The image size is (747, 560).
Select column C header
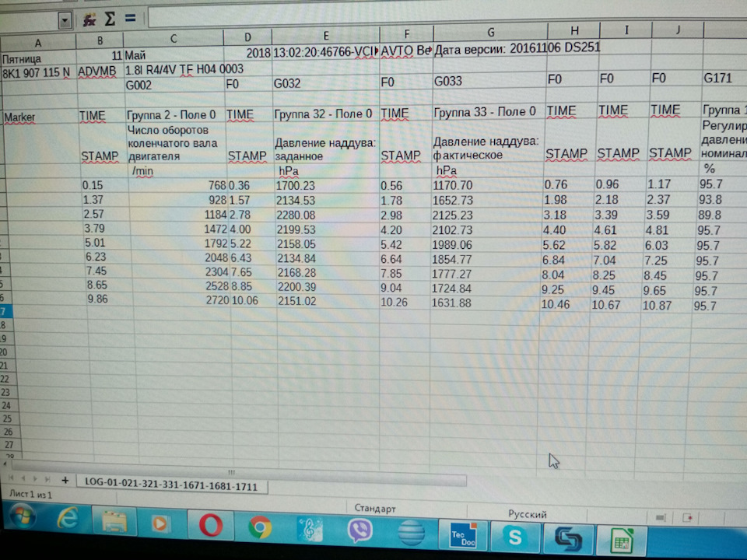point(173,38)
